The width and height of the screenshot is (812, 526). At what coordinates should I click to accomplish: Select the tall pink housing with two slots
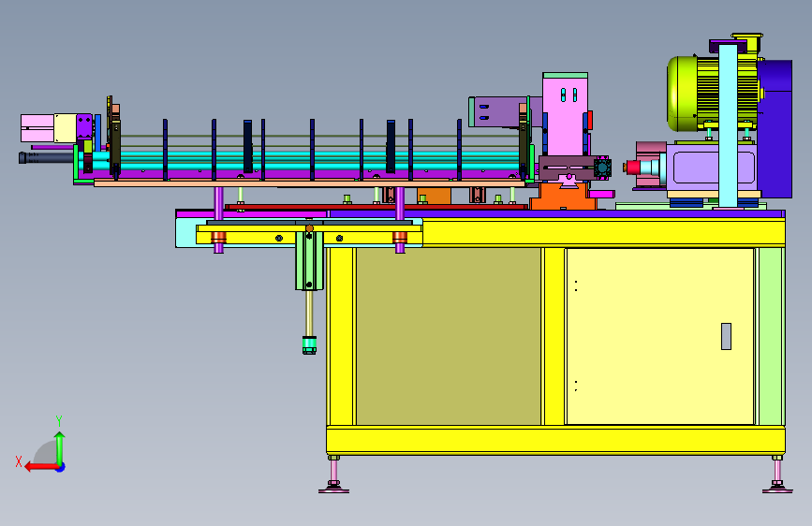click(565, 114)
